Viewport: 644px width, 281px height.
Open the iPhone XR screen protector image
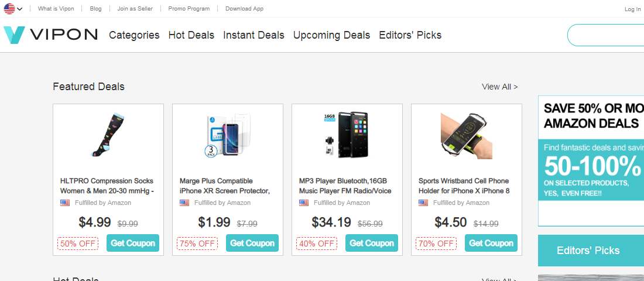(x=227, y=135)
